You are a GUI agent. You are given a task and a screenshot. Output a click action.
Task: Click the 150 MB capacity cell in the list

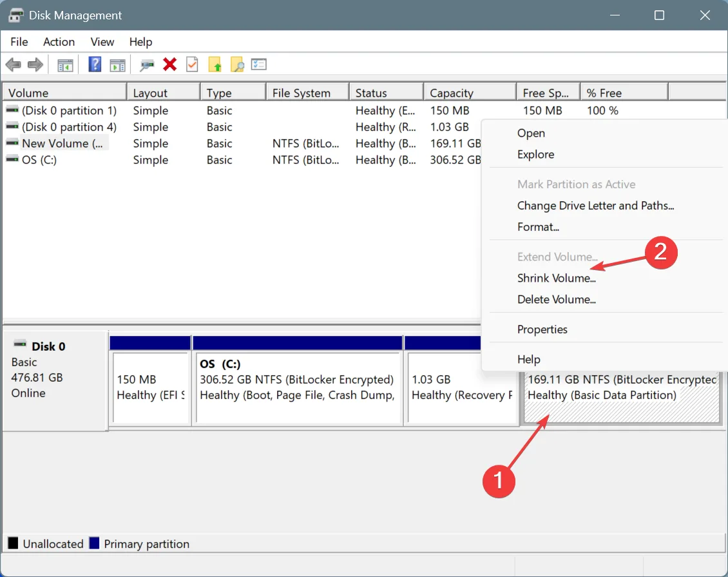(x=450, y=111)
